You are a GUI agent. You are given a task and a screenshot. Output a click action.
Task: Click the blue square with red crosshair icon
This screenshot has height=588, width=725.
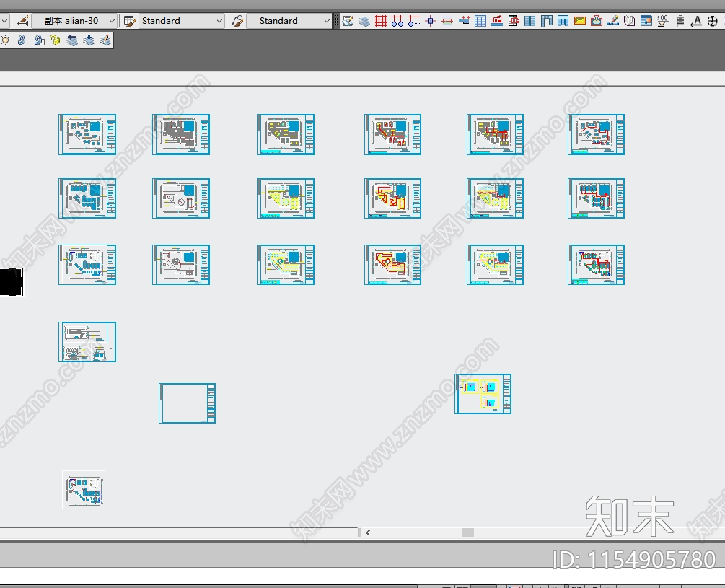coord(431,21)
